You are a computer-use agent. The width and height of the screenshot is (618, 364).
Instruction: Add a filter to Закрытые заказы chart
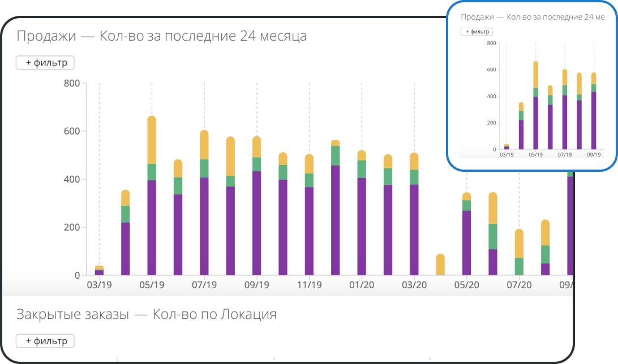(x=45, y=341)
